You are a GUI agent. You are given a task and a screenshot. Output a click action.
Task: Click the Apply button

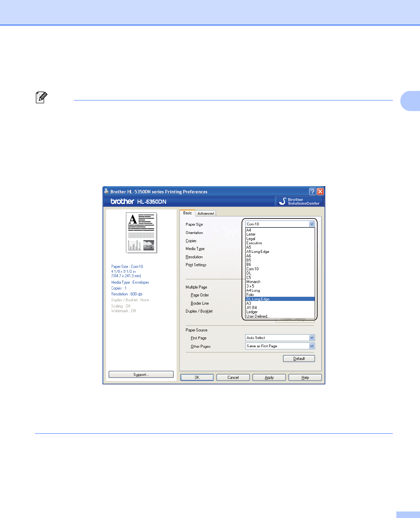pyautogui.click(x=269, y=378)
